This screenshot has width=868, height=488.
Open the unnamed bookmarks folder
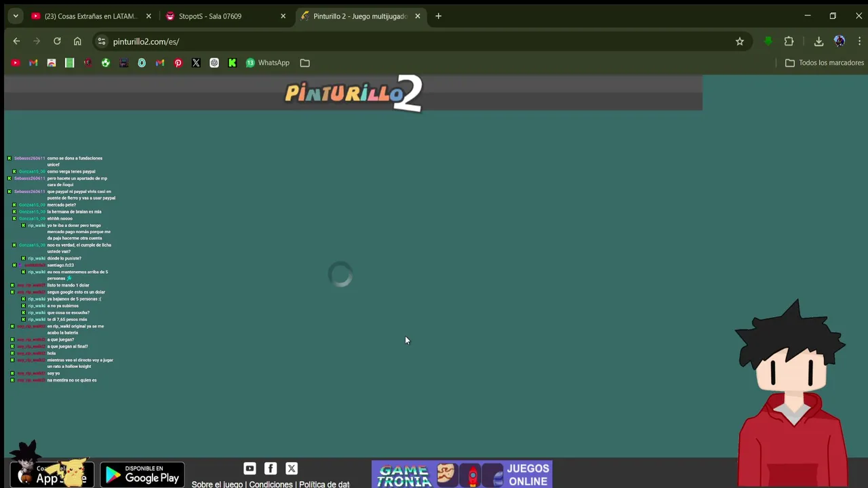[305, 63]
